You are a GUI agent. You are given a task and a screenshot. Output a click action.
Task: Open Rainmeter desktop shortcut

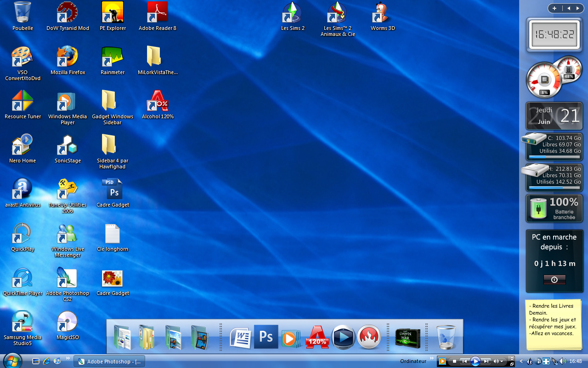click(113, 60)
